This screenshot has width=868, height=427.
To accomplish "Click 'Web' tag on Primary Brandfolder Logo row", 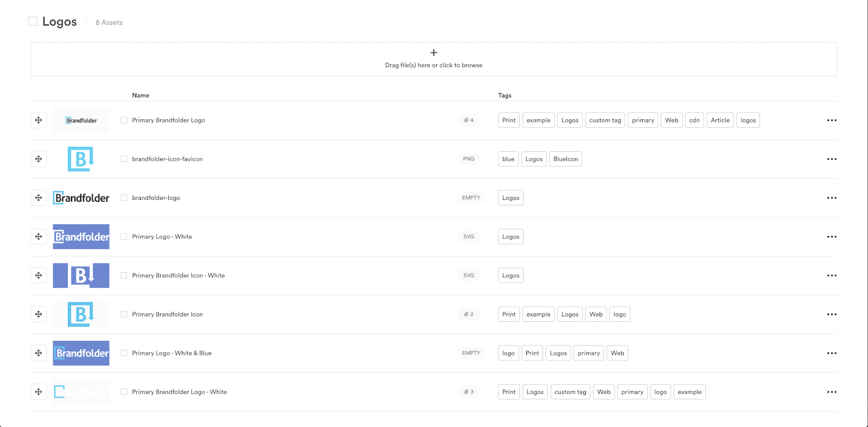I will [x=672, y=120].
